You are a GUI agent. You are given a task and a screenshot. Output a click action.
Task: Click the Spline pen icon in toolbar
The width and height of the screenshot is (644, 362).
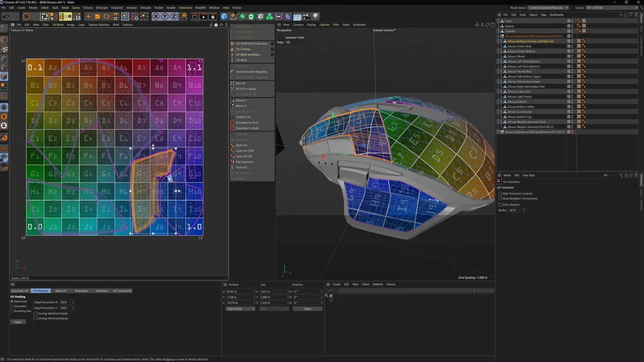(x=233, y=16)
